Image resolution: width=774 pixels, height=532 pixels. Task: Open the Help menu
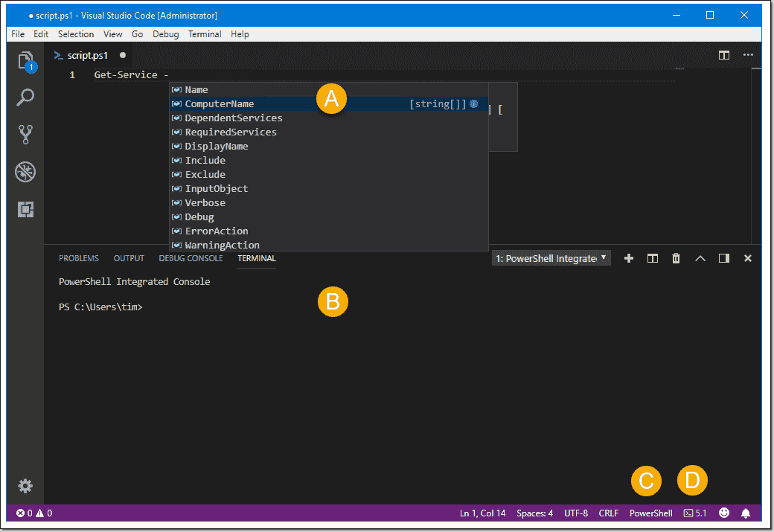click(x=240, y=34)
